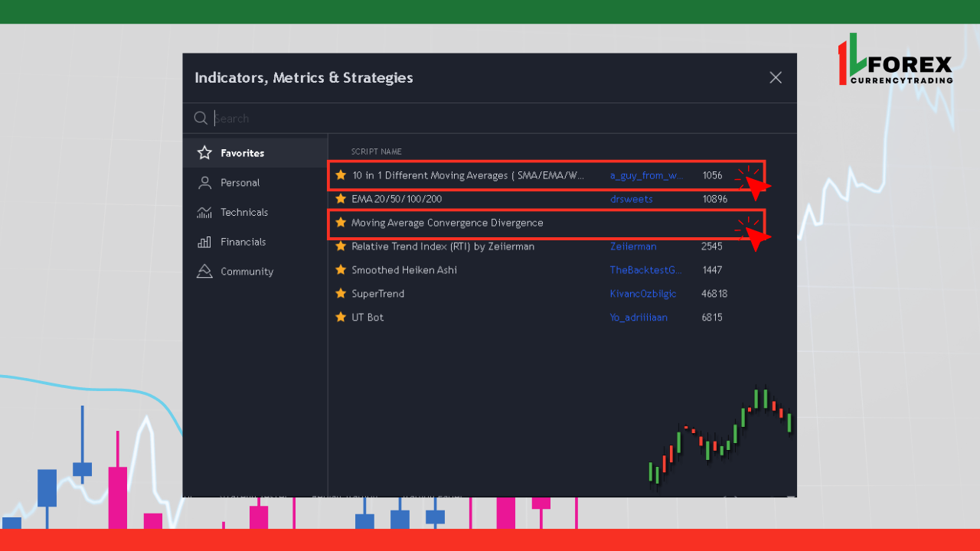
Task: Open the Community scripts category
Action: click(x=247, y=272)
